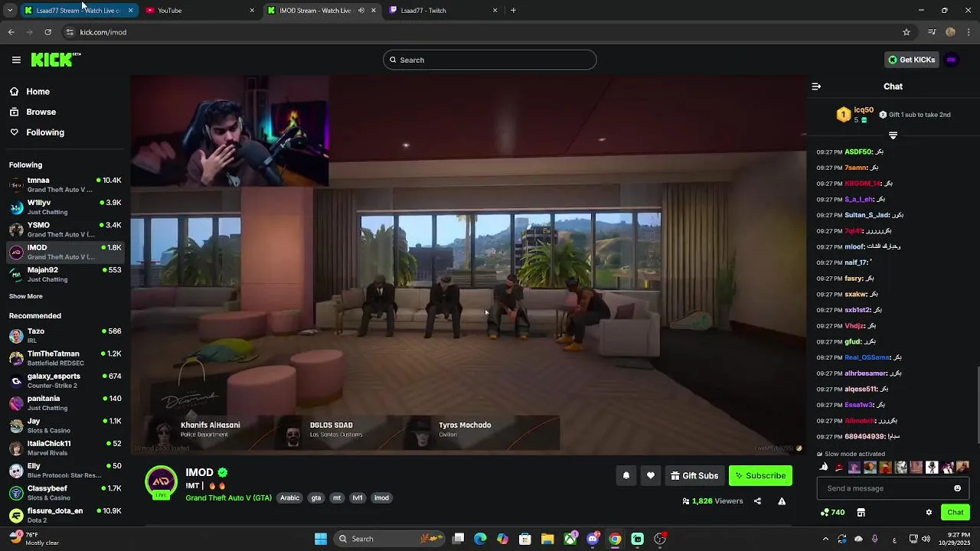The image size is (980, 551).
Task: Click IMOD channel avatar
Action: point(161,482)
